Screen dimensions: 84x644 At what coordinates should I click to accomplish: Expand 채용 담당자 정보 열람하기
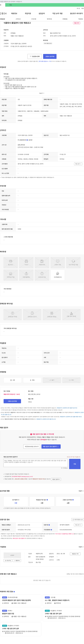click(51, 447)
